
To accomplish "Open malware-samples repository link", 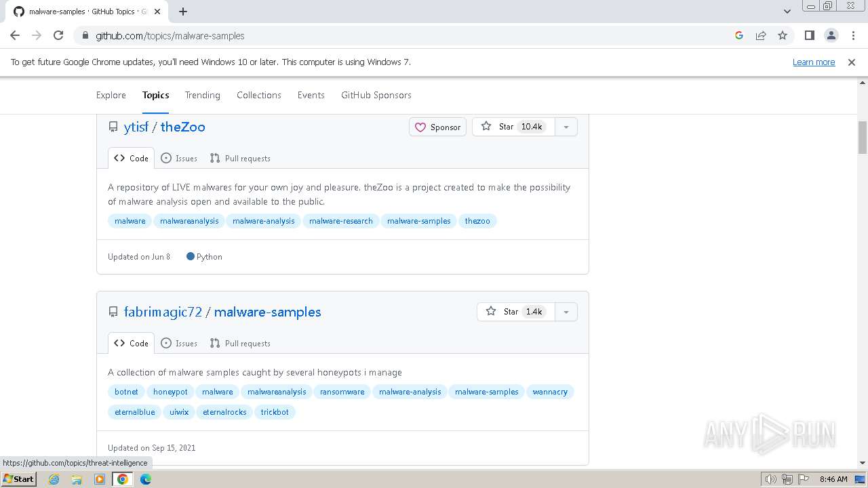I will [x=268, y=312].
